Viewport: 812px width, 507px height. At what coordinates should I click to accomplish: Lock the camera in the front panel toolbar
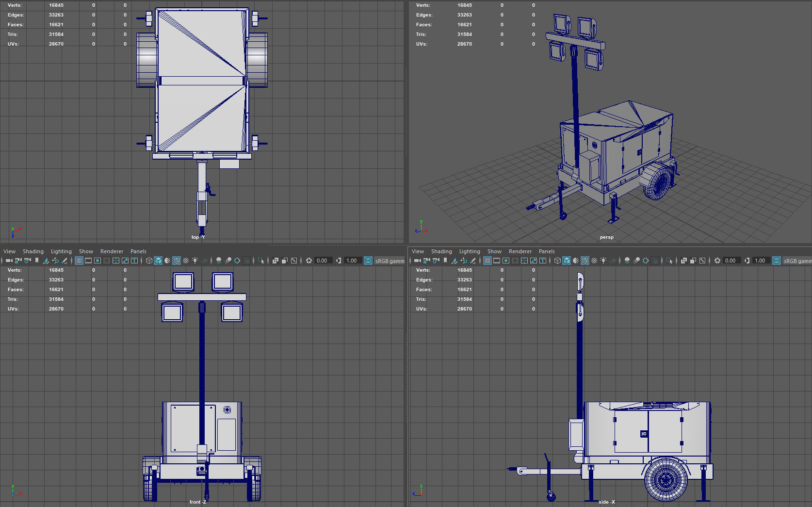coord(18,261)
